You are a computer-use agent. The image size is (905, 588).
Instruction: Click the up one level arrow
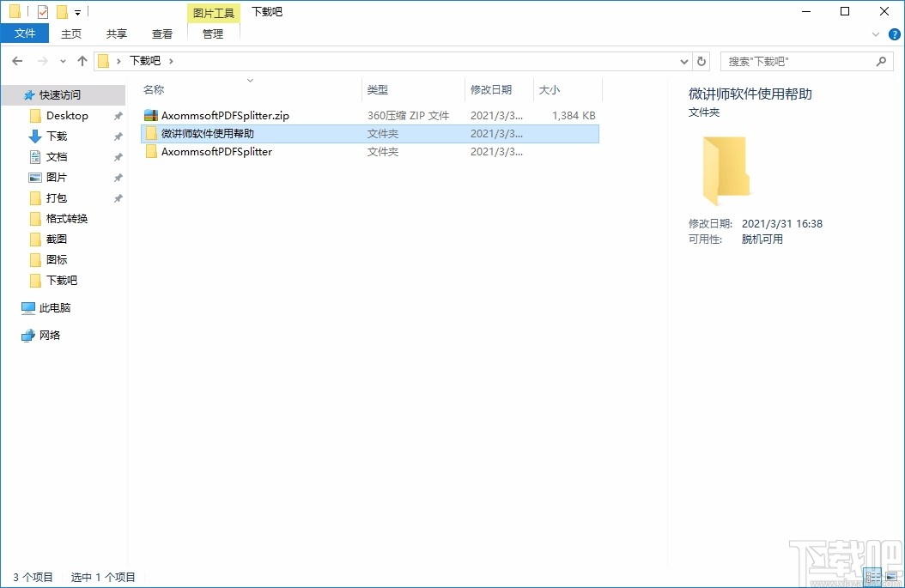point(82,60)
